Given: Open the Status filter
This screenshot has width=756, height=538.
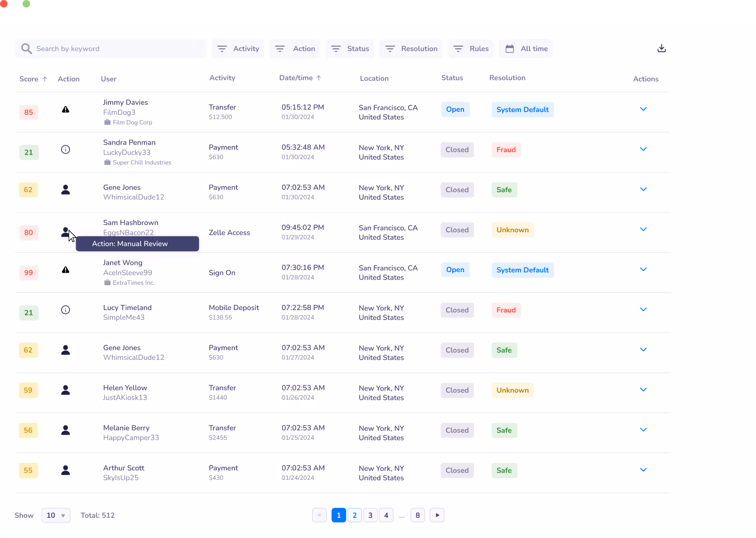Looking at the screenshot, I should (x=350, y=49).
